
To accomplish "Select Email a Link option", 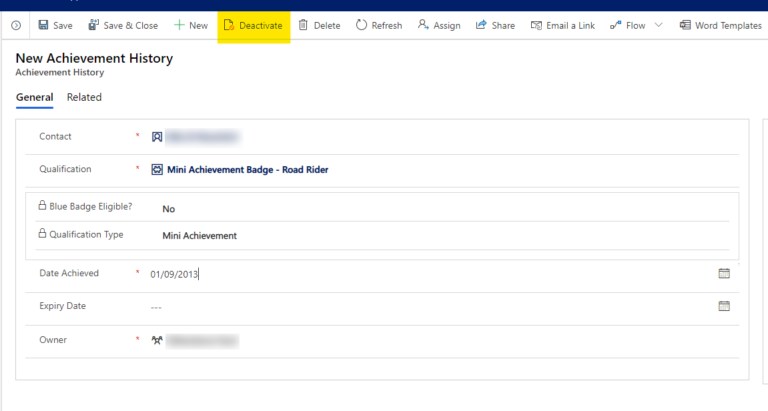I will click(x=565, y=25).
